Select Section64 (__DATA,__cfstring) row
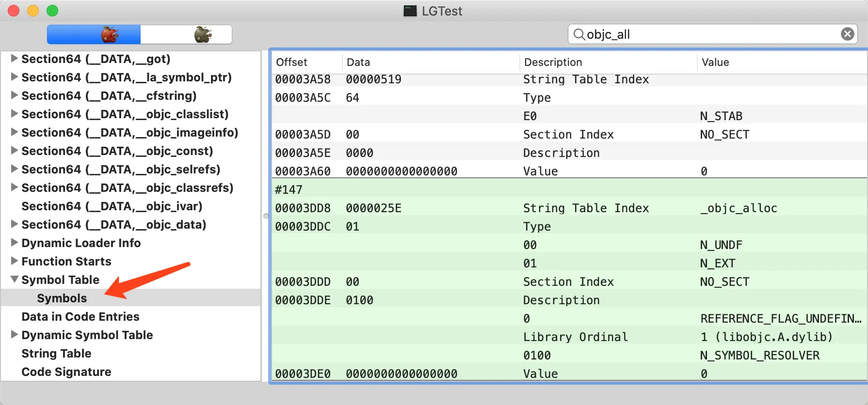Image resolution: width=868 pixels, height=405 pixels. pos(109,96)
